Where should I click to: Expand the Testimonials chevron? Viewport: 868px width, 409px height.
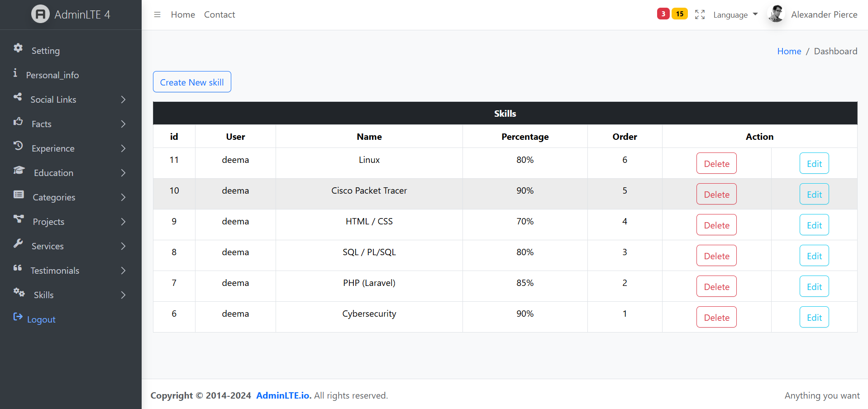(123, 271)
